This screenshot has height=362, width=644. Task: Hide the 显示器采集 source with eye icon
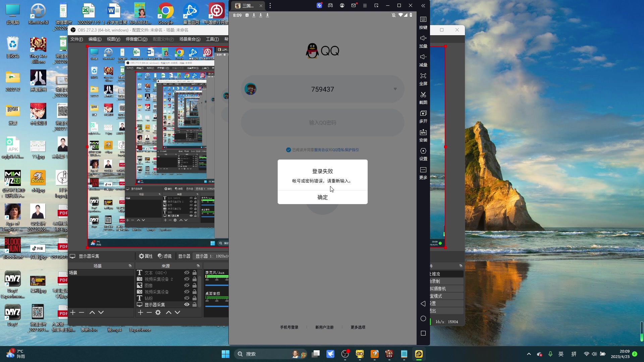[187, 305]
